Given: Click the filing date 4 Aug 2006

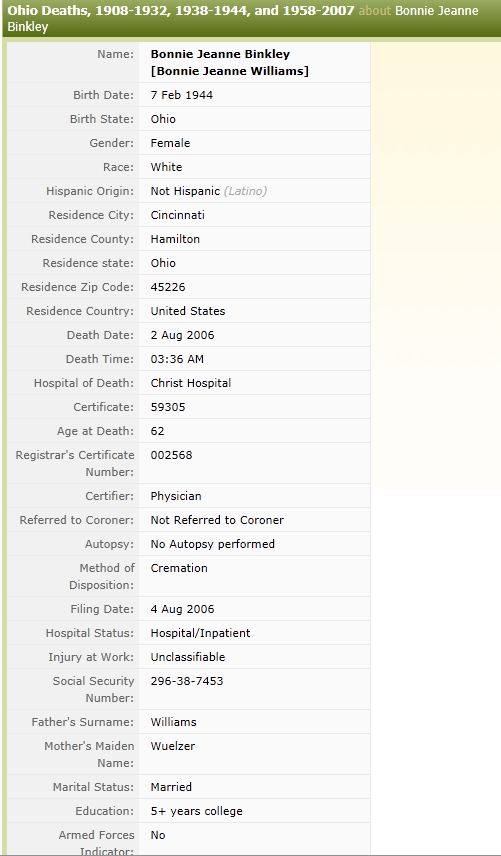Looking at the screenshot, I should click(182, 609).
